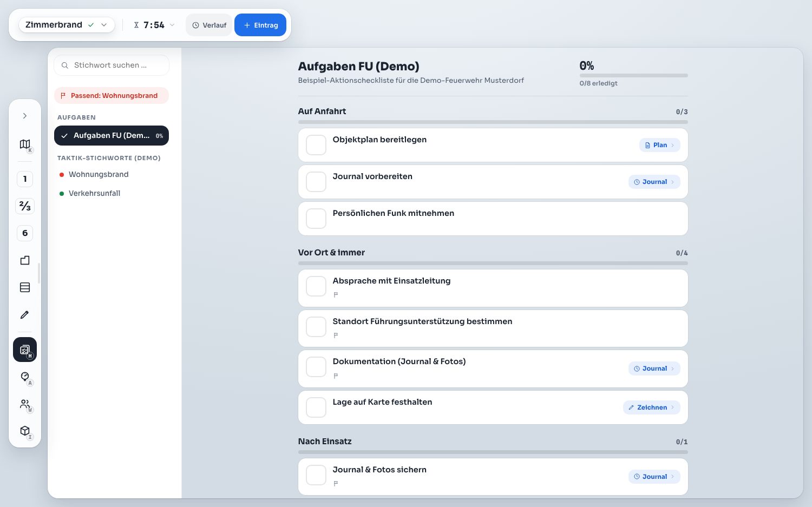Screen dimensions: 812x507
Task: Open the checklist icon in sidebar
Action: [25, 350]
